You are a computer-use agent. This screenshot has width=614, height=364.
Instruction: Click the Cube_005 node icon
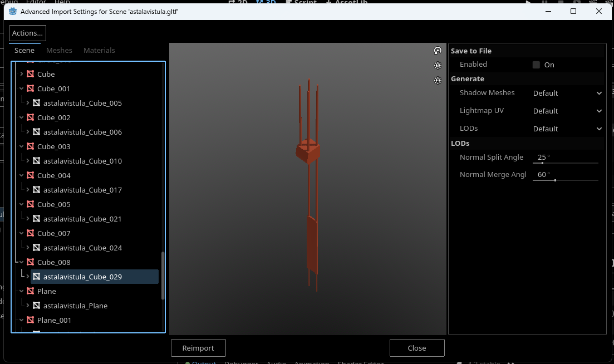point(30,204)
